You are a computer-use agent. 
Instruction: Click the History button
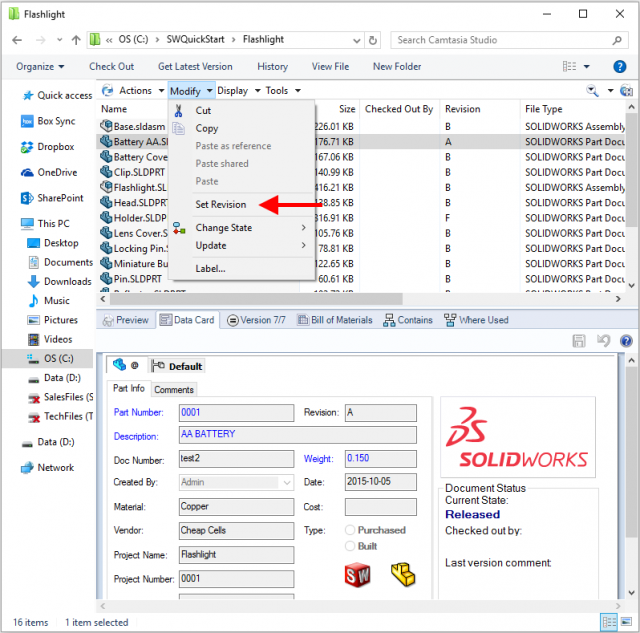click(272, 67)
